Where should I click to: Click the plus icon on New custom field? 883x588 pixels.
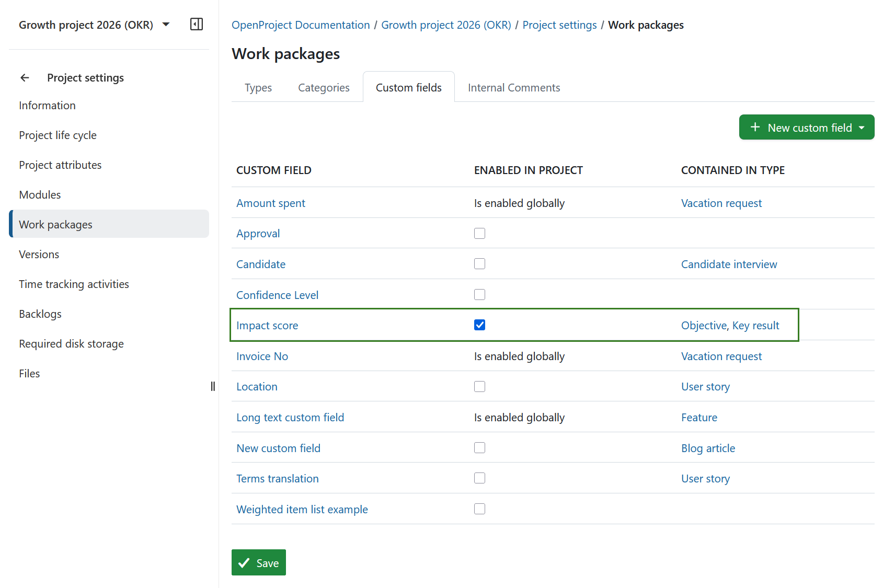[755, 127]
